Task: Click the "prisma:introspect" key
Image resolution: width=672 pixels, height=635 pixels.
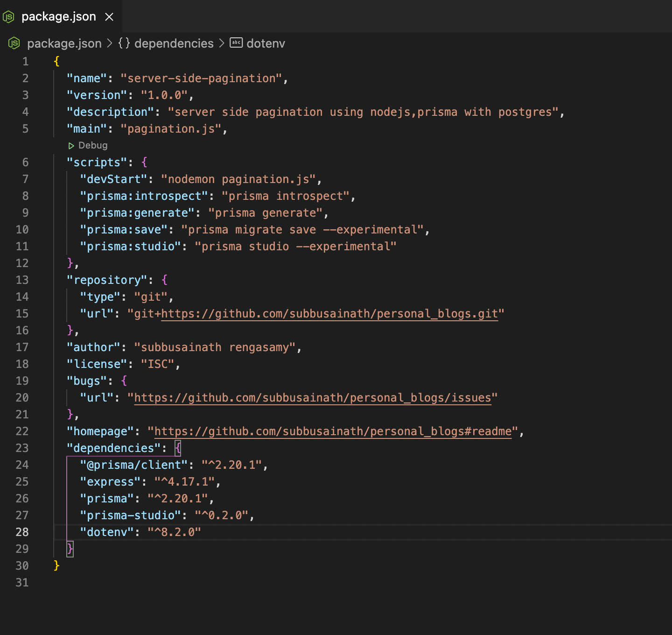Action: pyautogui.click(x=144, y=196)
